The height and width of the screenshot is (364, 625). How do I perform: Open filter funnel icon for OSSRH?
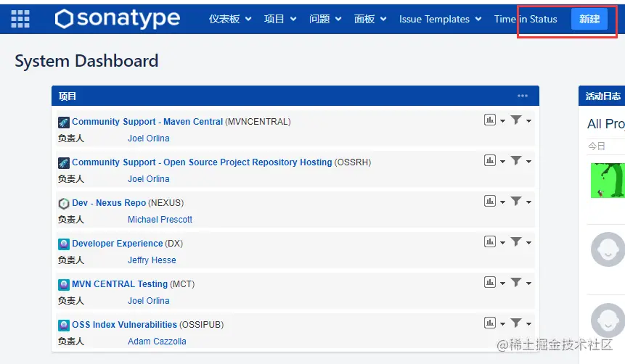click(x=516, y=160)
